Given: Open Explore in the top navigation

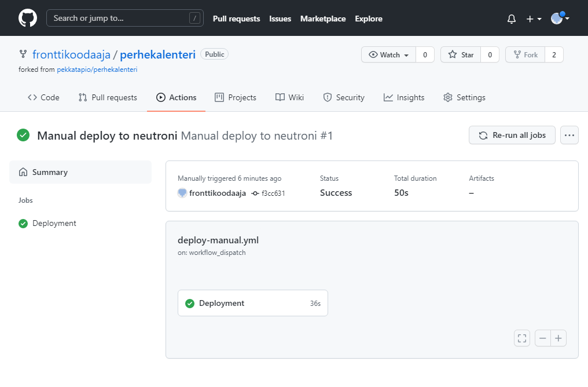Looking at the screenshot, I should (369, 19).
